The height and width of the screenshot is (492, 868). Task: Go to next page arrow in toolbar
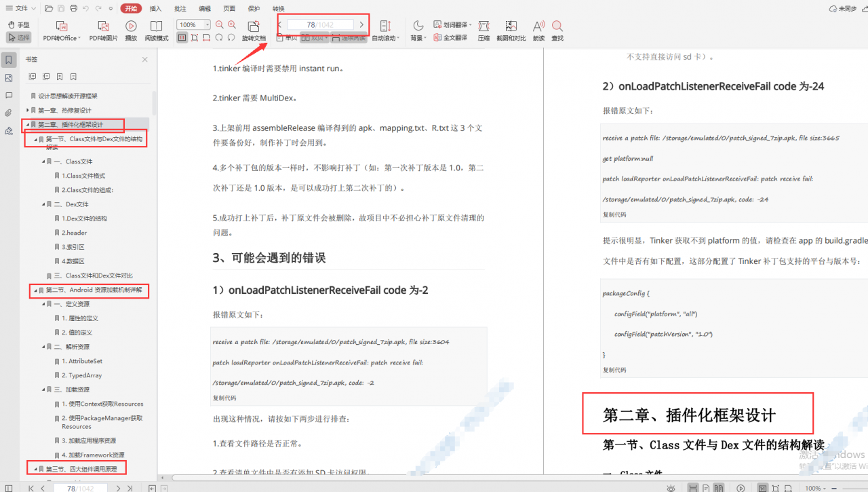(361, 24)
